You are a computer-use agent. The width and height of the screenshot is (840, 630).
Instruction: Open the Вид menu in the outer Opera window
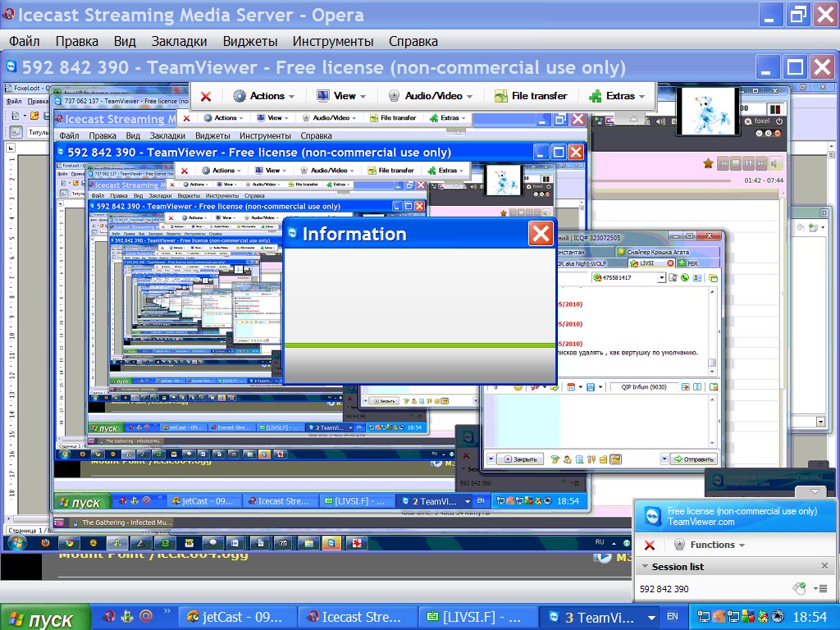(125, 41)
